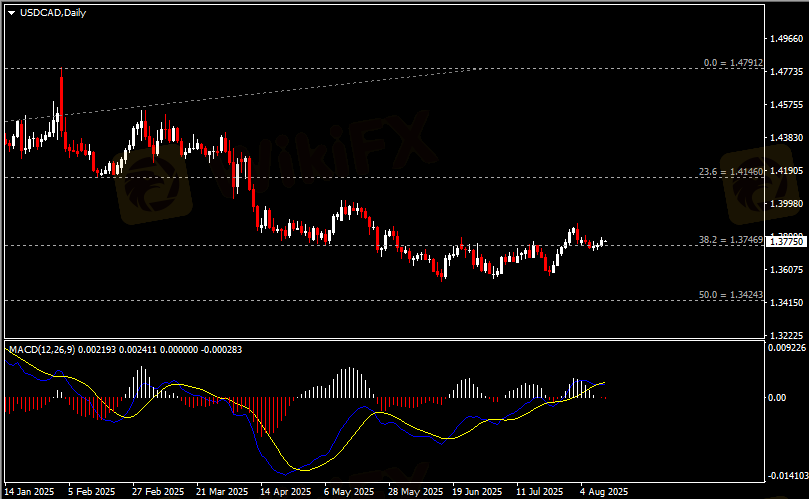Click the current price tag 1.37750

tap(786, 242)
